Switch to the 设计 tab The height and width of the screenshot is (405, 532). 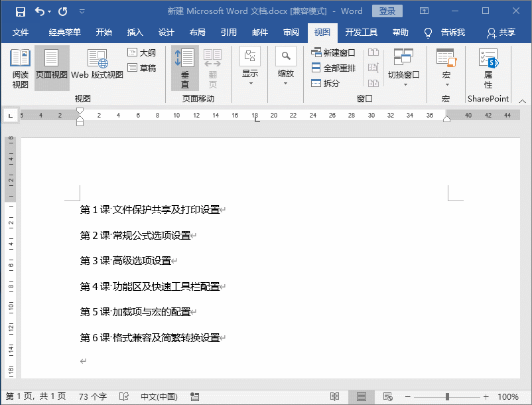[x=166, y=33]
